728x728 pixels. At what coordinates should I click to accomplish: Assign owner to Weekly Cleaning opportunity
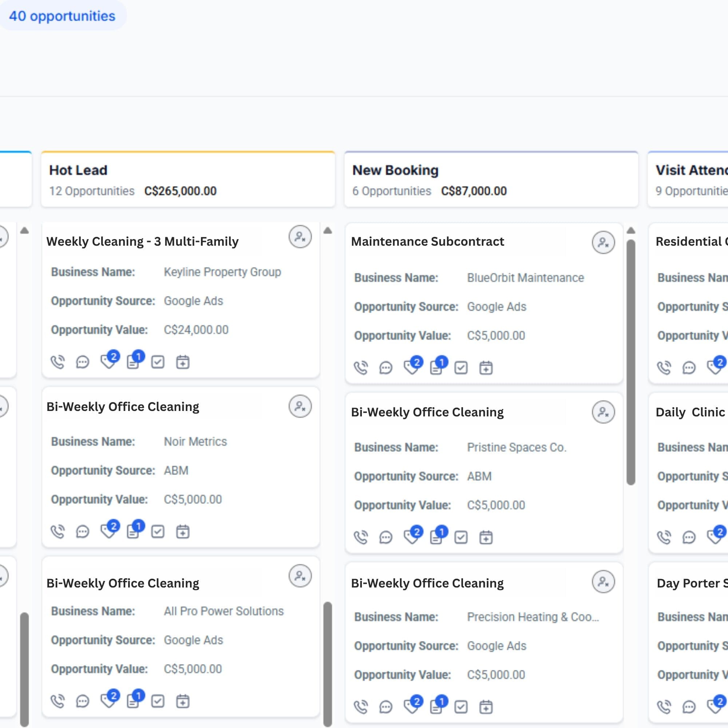tap(300, 237)
